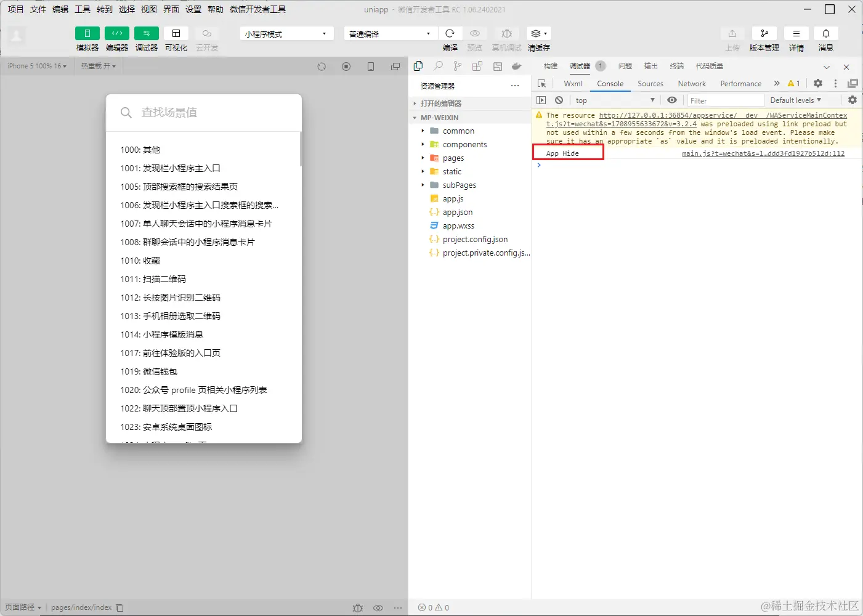Click the simulator stop/record circle icon
Image resolution: width=863 pixels, height=616 pixels.
click(346, 67)
